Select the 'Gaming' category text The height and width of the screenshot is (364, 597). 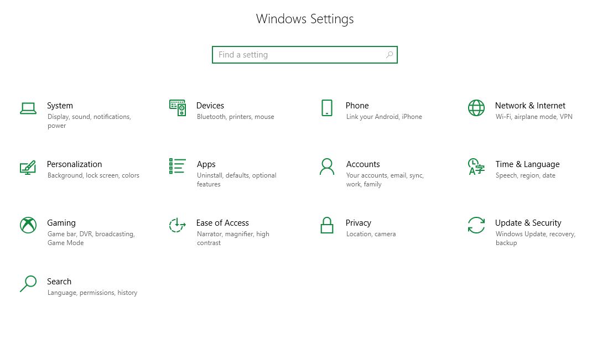[61, 223]
